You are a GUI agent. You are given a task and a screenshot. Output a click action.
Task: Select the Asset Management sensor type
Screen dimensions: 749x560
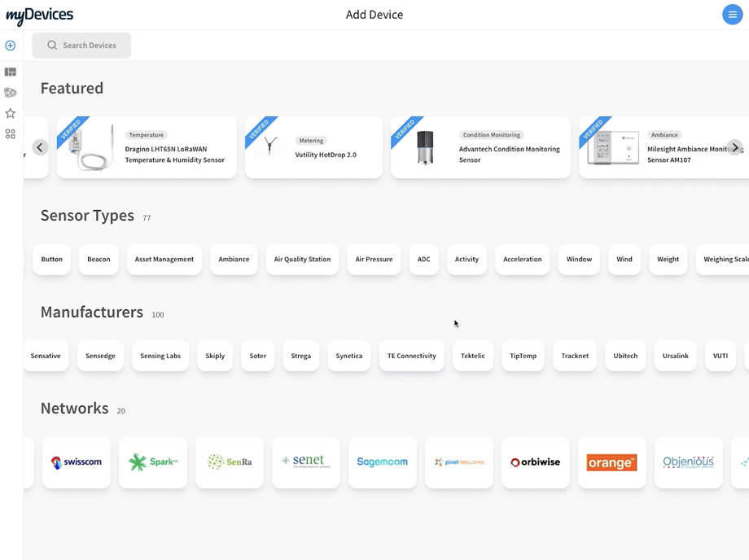164,259
